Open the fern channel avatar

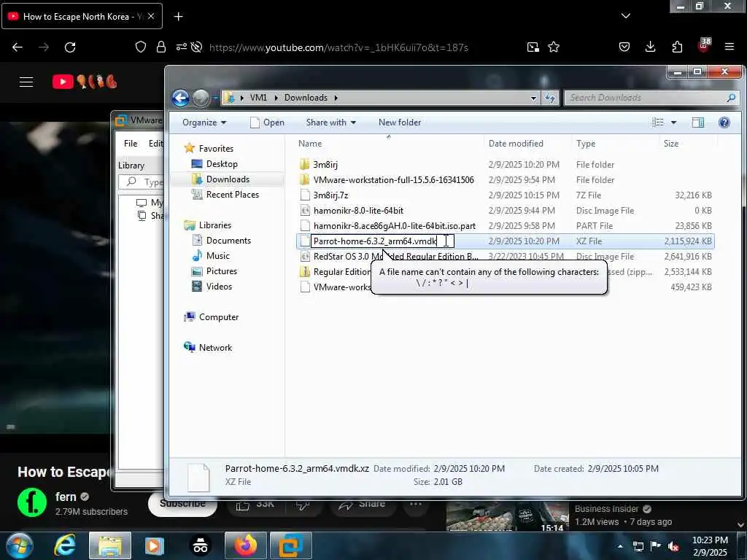[x=32, y=502]
